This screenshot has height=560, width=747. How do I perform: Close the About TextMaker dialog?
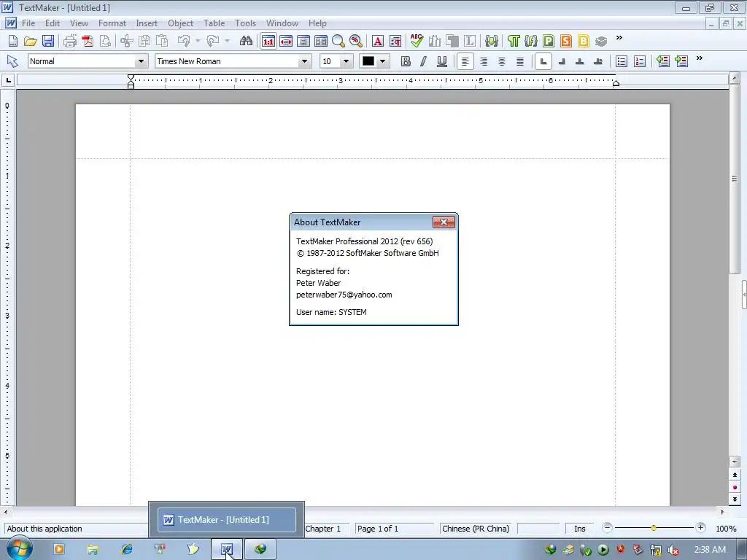click(444, 222)
